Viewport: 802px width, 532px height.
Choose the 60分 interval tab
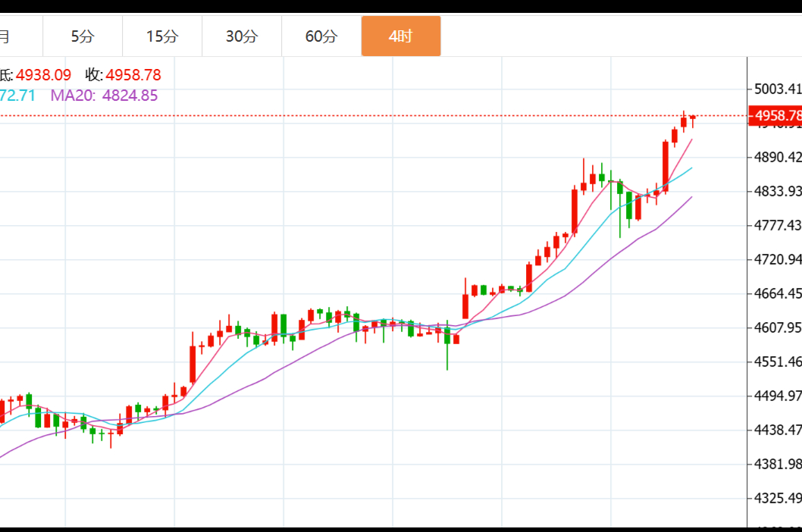321,36
